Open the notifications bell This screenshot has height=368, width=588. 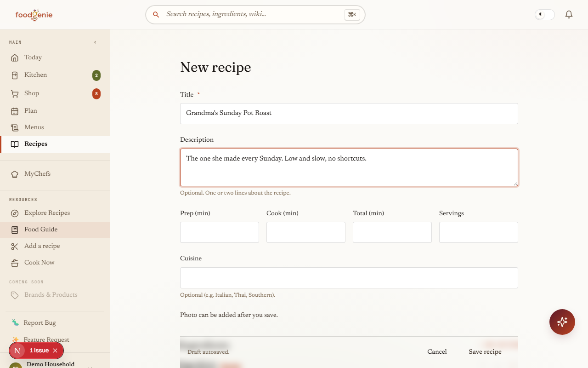pos(569,15)
